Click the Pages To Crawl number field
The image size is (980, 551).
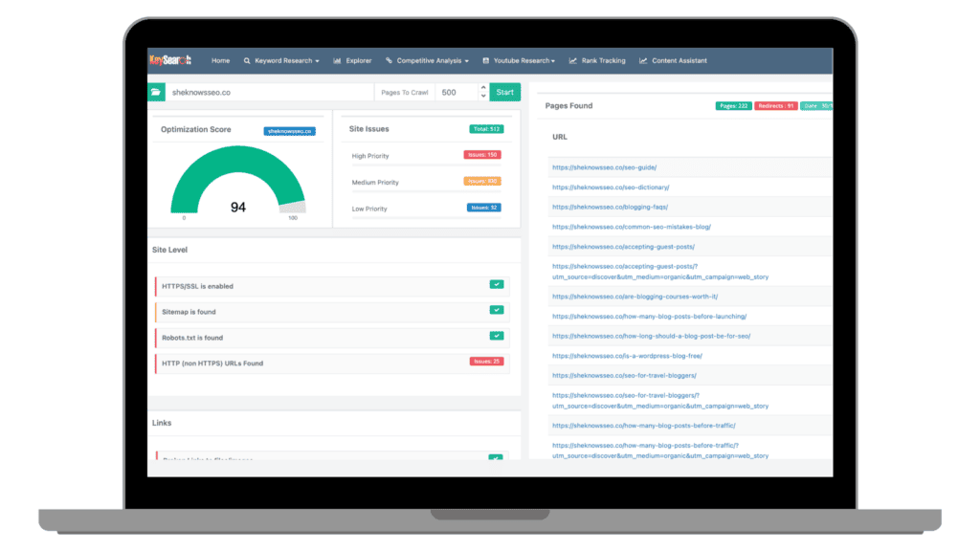pos(457,92)
